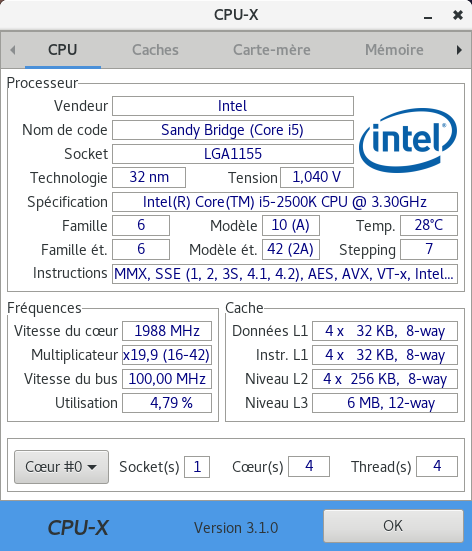Viewport: 472px width, 551px height.
Task: Select the CPU tab
Action: pyautogui.click(x=63, y=50)
